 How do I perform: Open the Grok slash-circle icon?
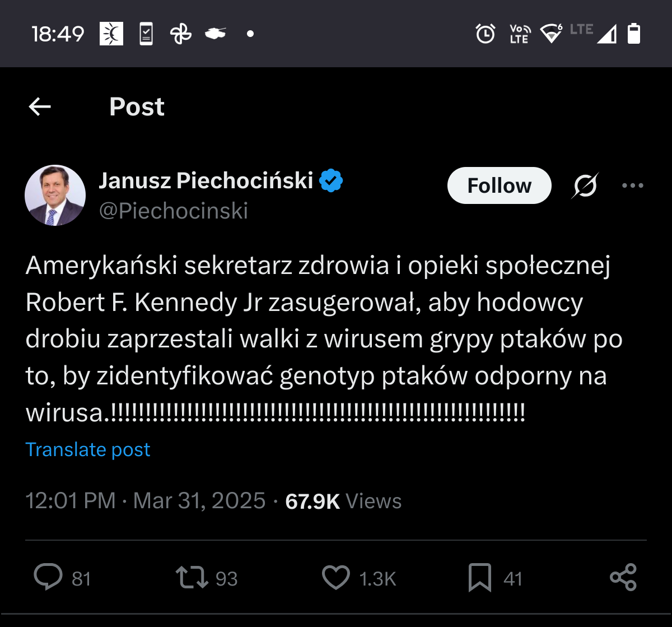585,185
